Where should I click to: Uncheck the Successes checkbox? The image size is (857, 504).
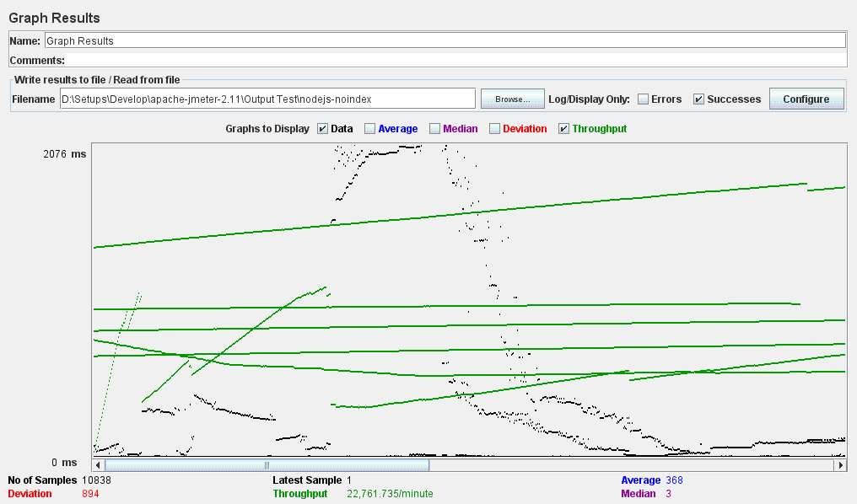click(698, 99)
